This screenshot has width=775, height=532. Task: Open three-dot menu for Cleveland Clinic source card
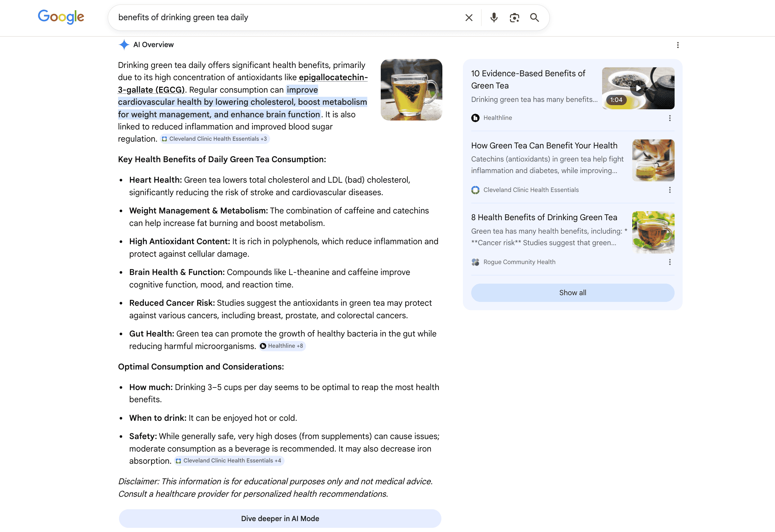pyautogui.click(x=669, y=190)
